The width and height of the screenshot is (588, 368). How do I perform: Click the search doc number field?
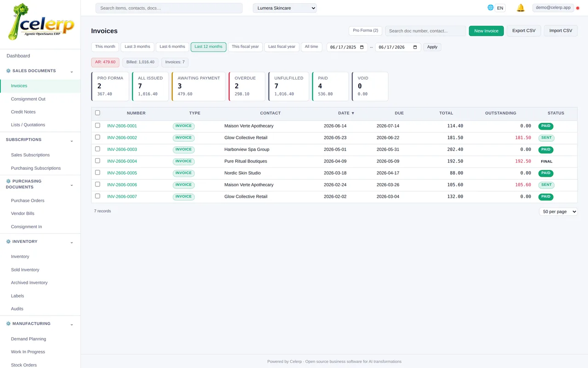tap(425, 31)
